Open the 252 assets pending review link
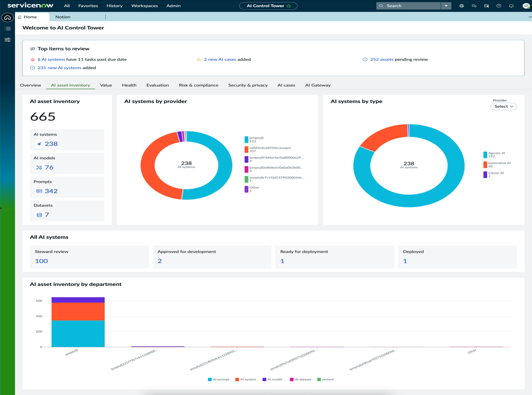Image resolution: width=532 pixels, height=395 pixels. click(x=382, y=59)
